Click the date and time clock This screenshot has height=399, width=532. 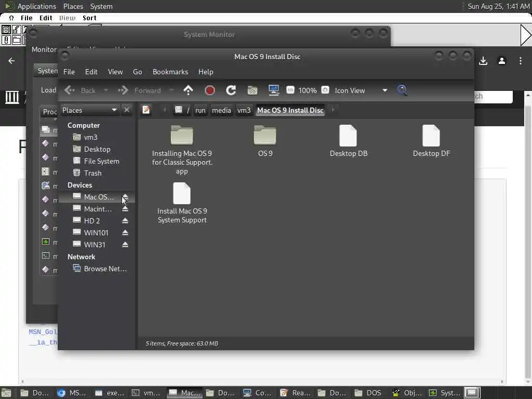click(498, 6)
